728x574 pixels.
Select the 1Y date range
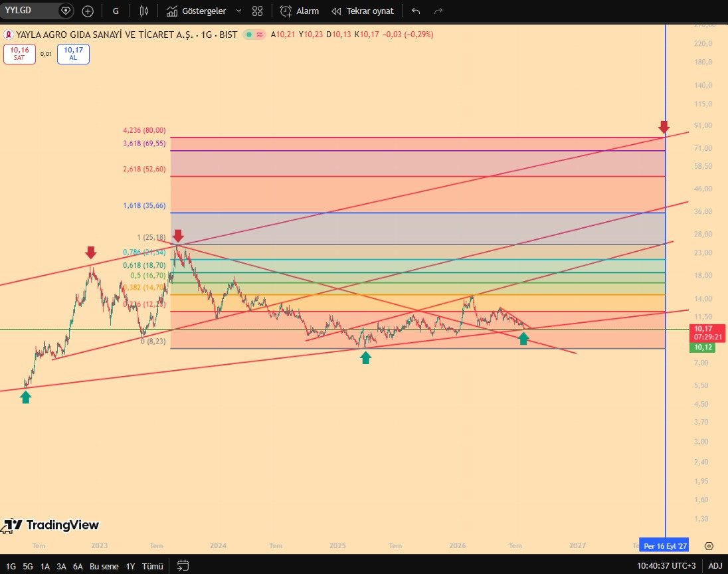pyautogui.click(x=130, y=566)
